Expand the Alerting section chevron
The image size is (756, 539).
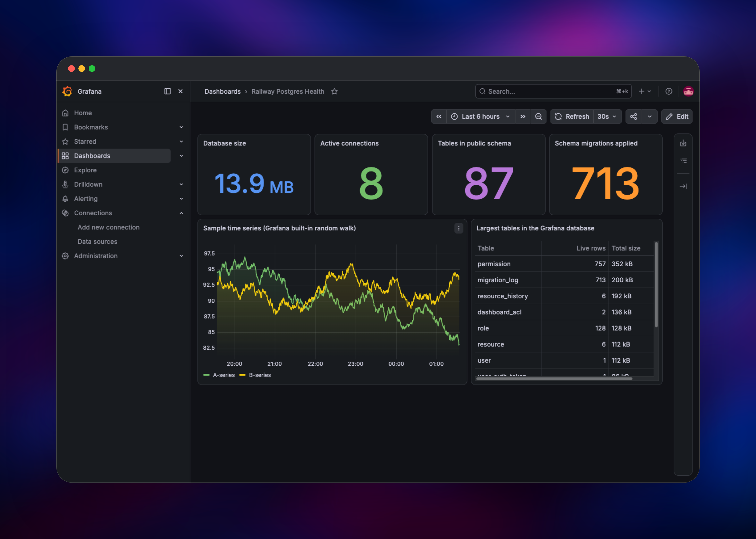[181, 199]
